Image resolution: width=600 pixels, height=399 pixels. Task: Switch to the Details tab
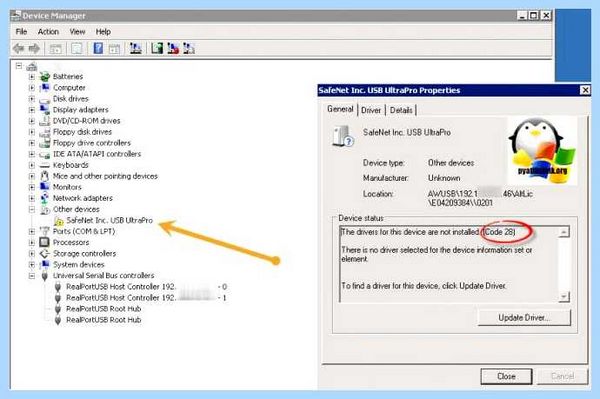coord(401,111)
